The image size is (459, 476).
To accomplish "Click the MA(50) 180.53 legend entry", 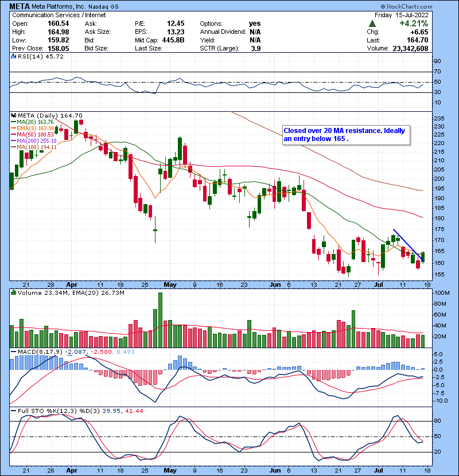I will [35, 134].
